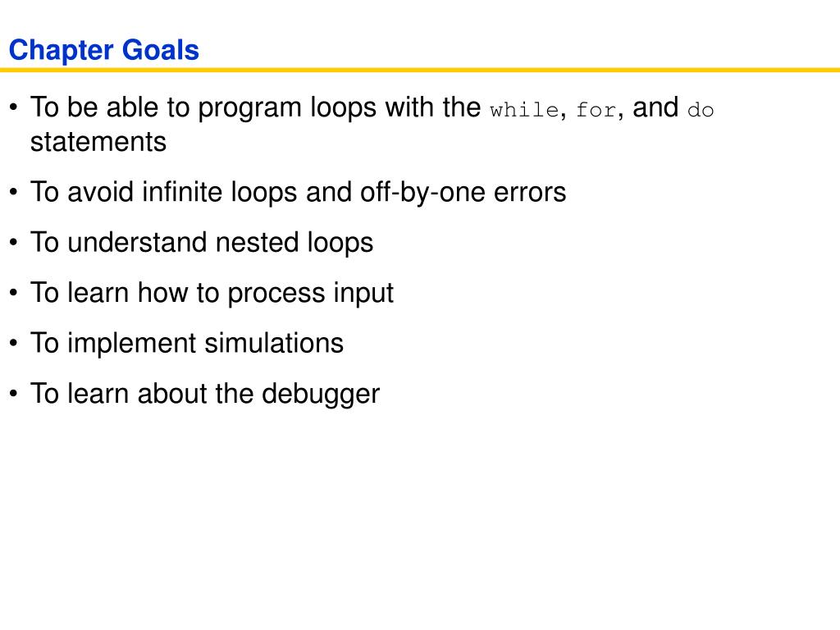Click the bullet dot before 'To avoid'
The width and height of the screenshot is (840, 630).
click(14, 192)
